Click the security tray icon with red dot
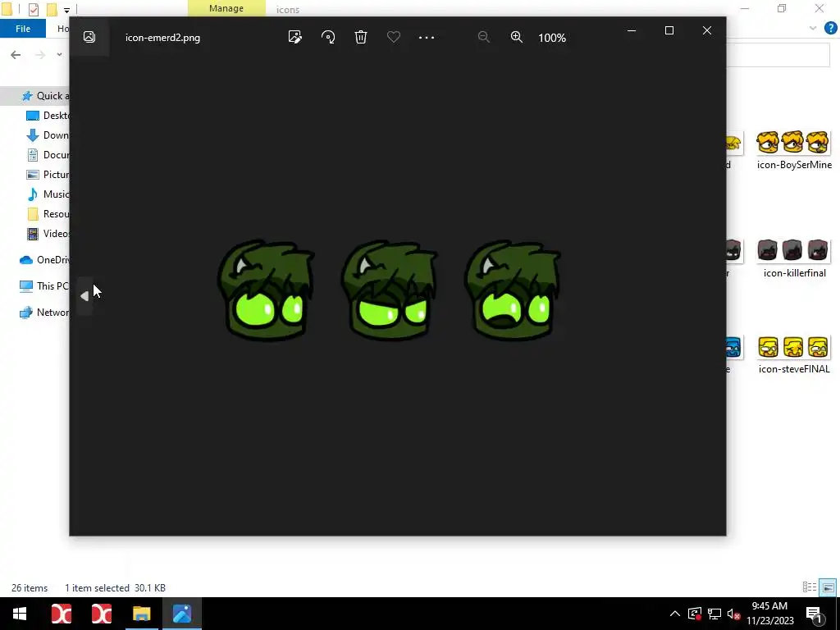Image resolution: width=840 pixels, height=630 pixels. [694, 614]
